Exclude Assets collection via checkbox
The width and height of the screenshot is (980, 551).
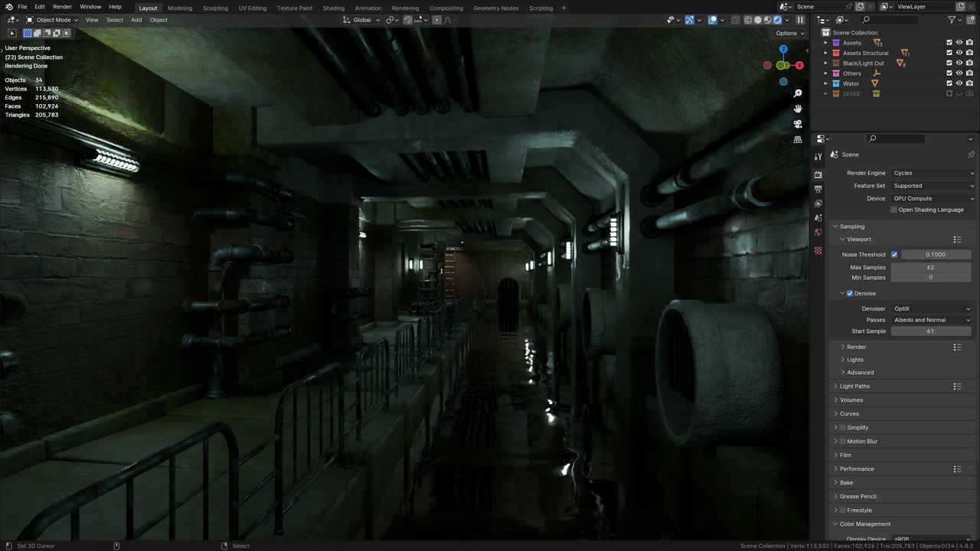pyautogui.click(x=949, y=43)
